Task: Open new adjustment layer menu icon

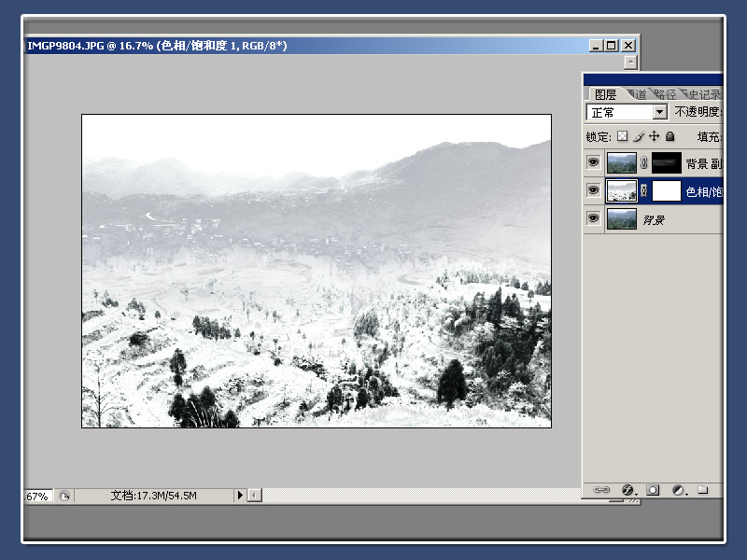Action: tap(679, 490)
